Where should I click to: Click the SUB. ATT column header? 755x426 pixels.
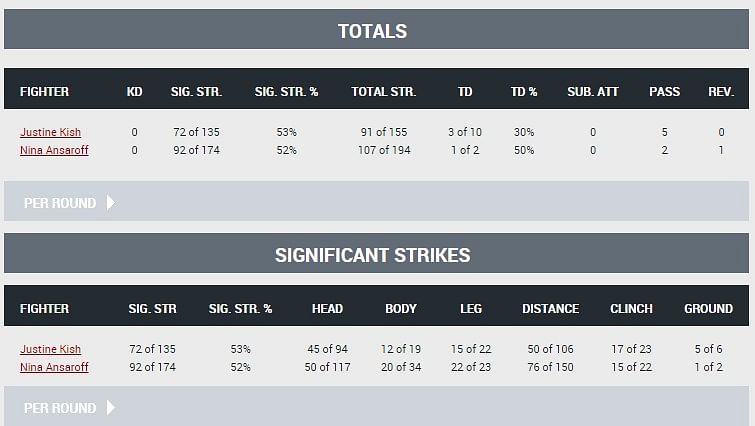592,92
